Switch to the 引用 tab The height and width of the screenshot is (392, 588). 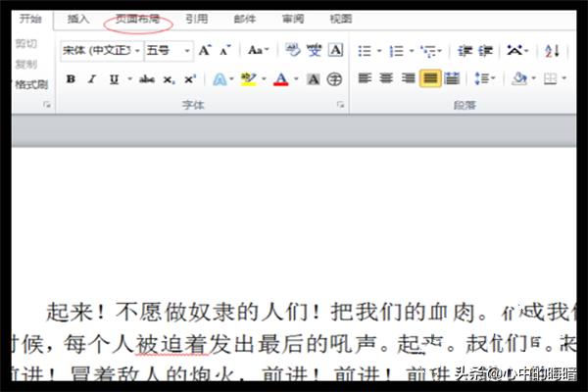coord(197,19)
